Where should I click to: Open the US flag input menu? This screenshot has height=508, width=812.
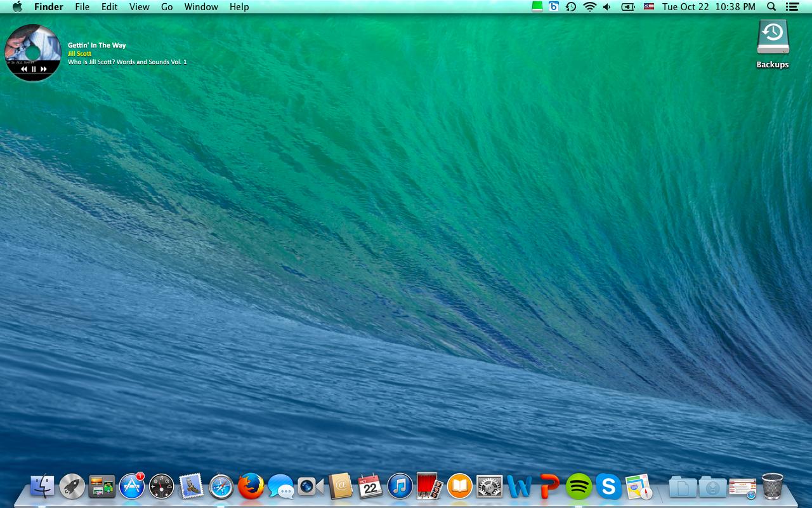click(x=649, y=7)
